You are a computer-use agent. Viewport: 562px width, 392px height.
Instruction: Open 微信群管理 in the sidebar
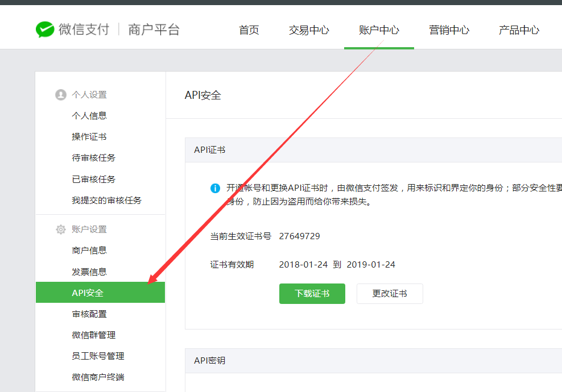(93, 335)
